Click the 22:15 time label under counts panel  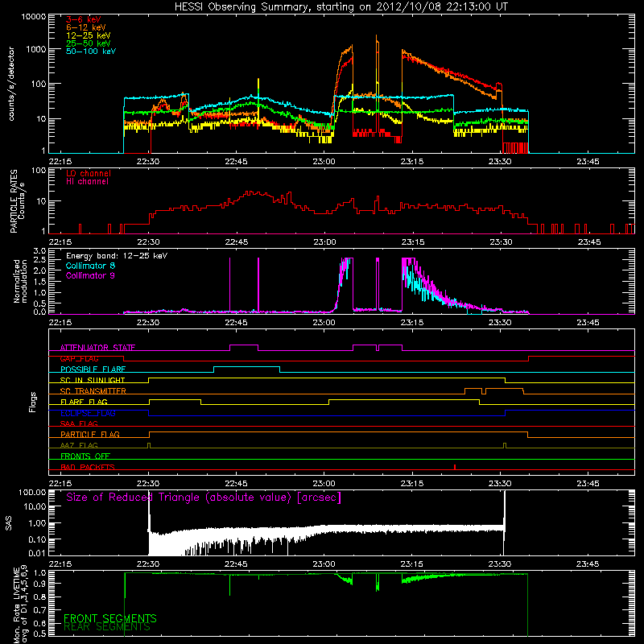pos(60,162)
